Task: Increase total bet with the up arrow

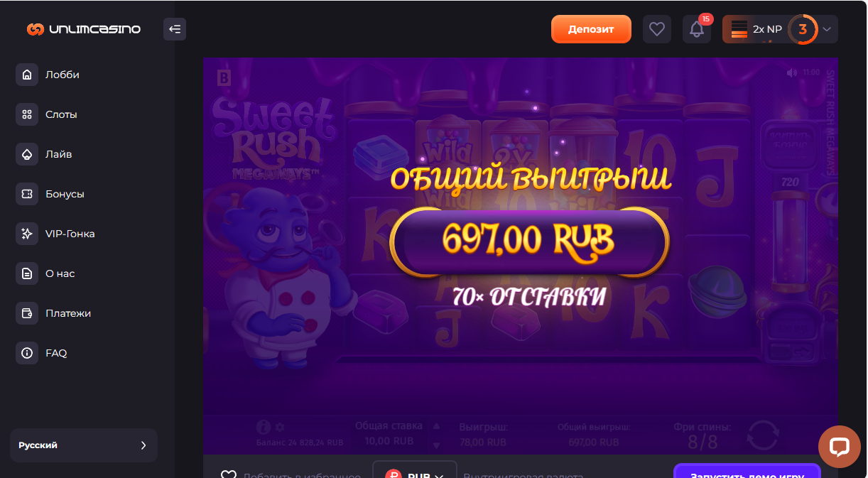Action: point(437,426)
